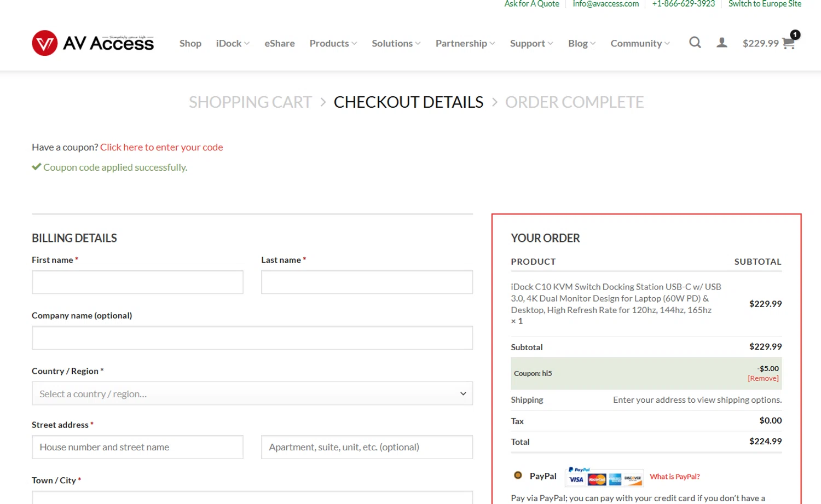The image size is (821, 504).
Task: Focus the First name field
Action: pos(137,282)
